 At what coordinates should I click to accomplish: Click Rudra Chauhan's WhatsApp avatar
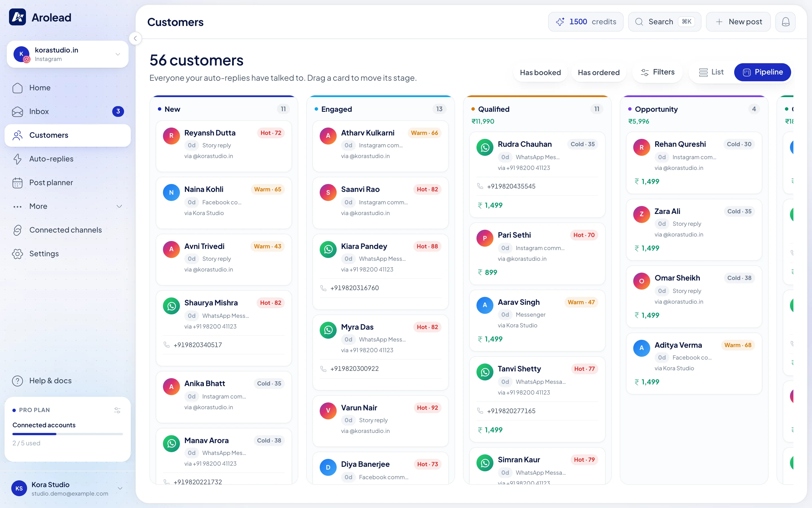coord(485,148)
